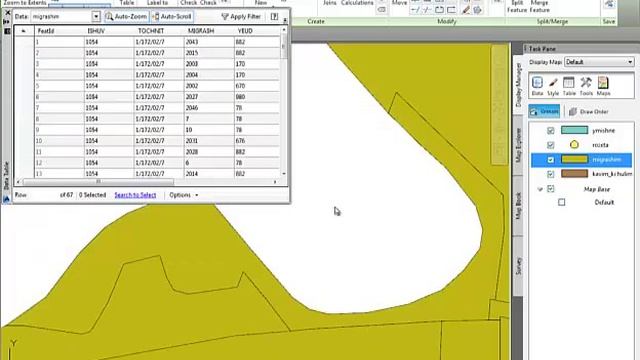Viewport: 640px width, 360px height.
Task: Click the Move button in ribbon
Action: click(400, 3)
